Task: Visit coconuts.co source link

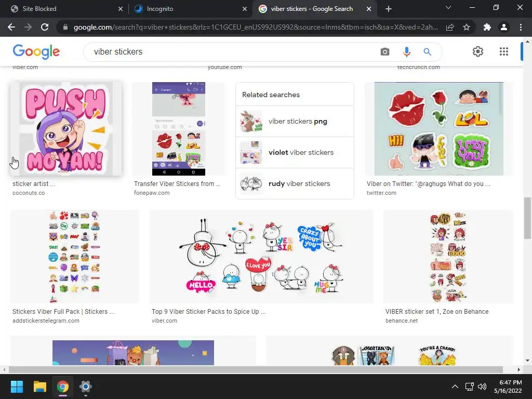Action: click(29, 193)
